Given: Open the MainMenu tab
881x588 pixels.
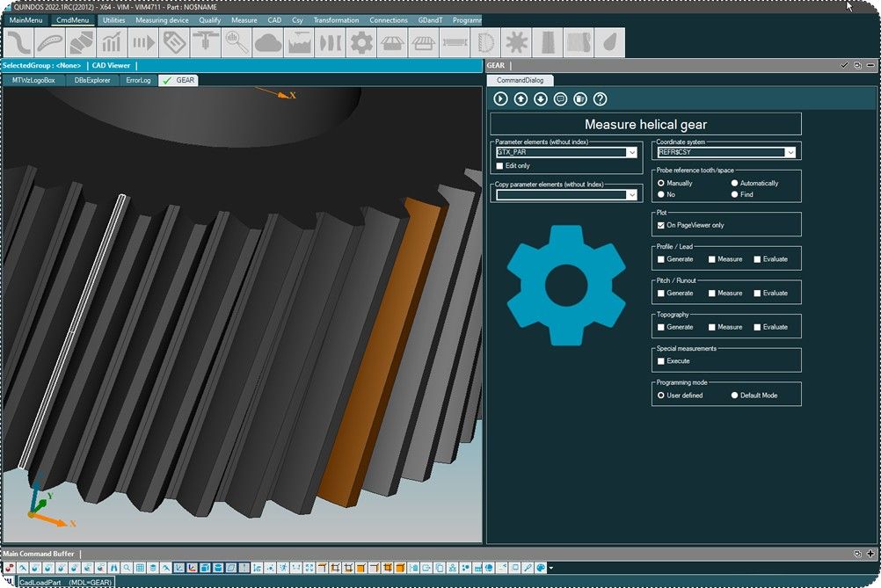Looking at the screenshot, I should coord(25,20).
